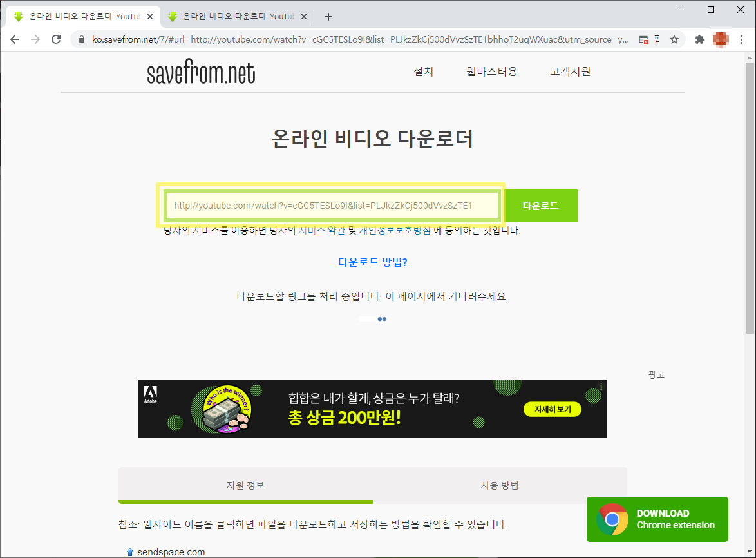This screenshot has width=756, height=558.
Task: Click the video URL input field
Action: [332, 206]
